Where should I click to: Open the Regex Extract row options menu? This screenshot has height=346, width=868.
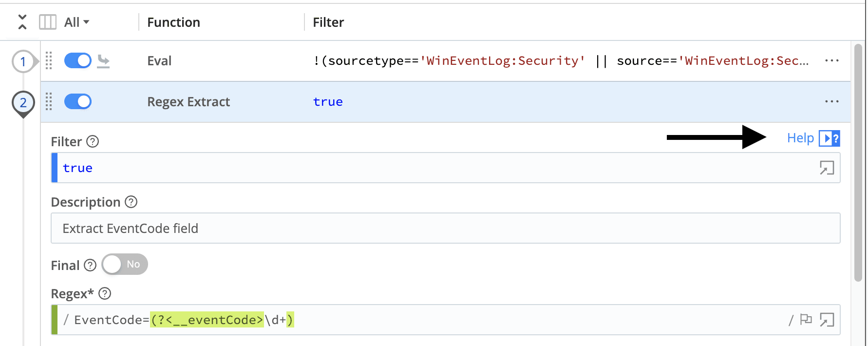(831, 102)
